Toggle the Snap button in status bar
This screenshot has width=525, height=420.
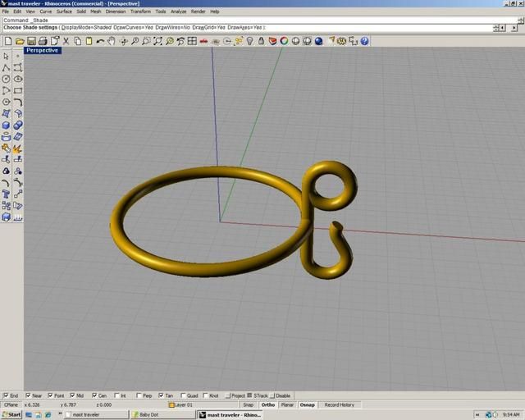coord(249,405)
